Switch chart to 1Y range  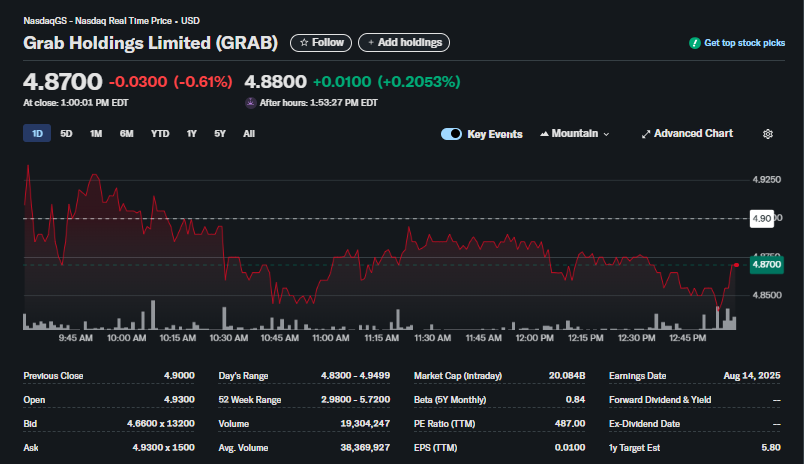(x=192, y=134)
